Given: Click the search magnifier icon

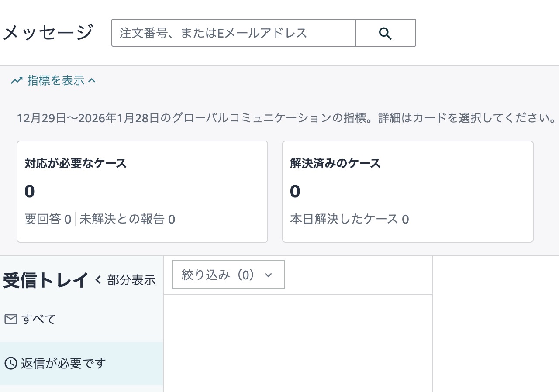Looking at the screenshot, I should coord(385,33).
